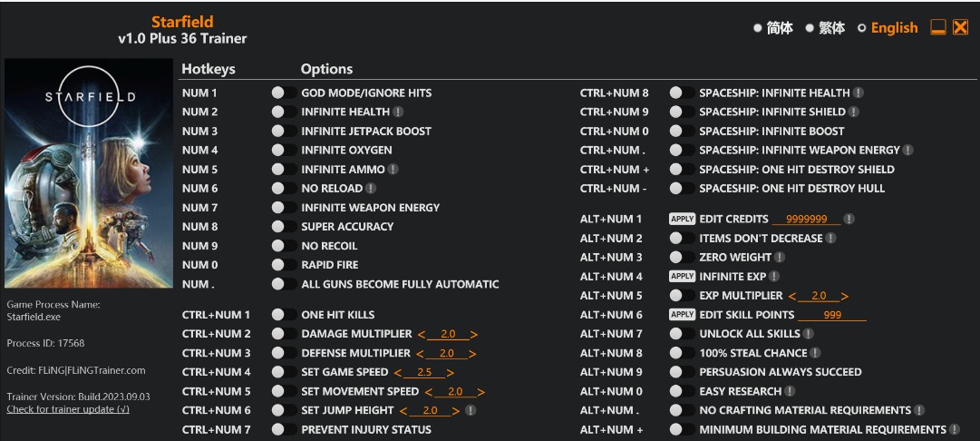Image resolution: width=980 pixels, height=441 pixels.
Task: Toggle Spaceship: Infinite Boost
Action: [683, 132]
